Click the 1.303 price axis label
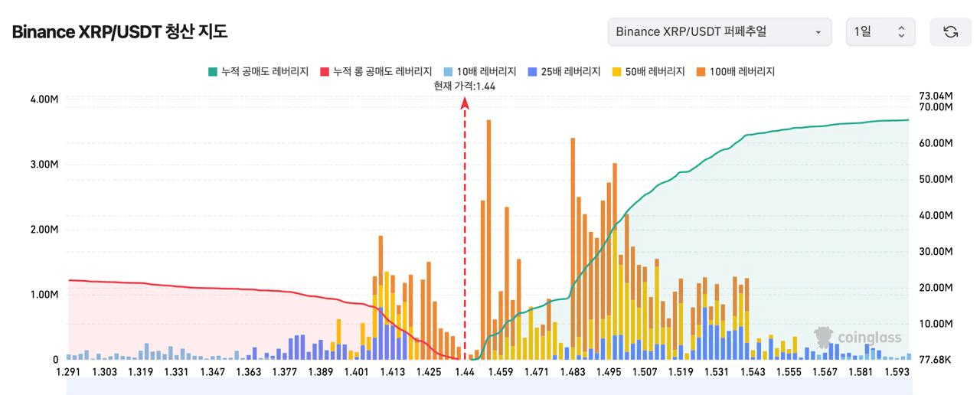This screenshot has height=395, width=980. 104,372
